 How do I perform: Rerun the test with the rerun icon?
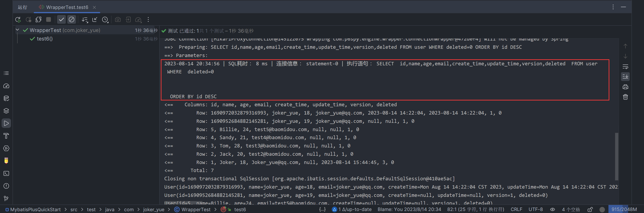pos(18,19)
